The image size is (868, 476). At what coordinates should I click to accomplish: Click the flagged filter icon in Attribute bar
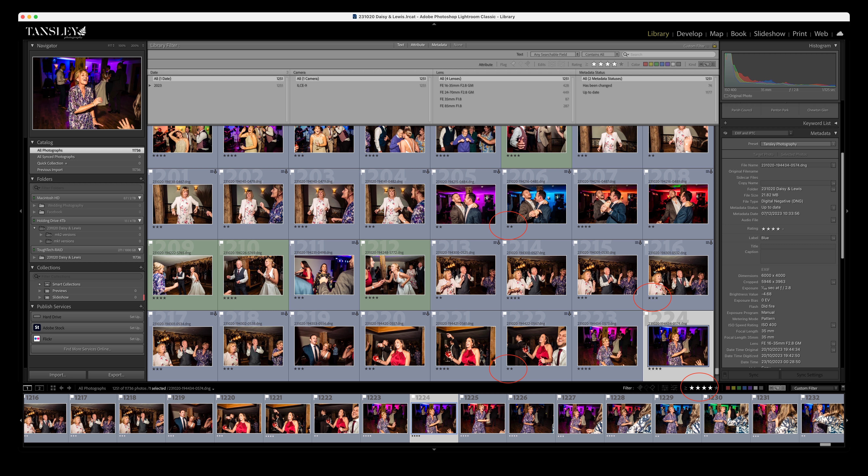pyautogui.click(x=513, y=64)
